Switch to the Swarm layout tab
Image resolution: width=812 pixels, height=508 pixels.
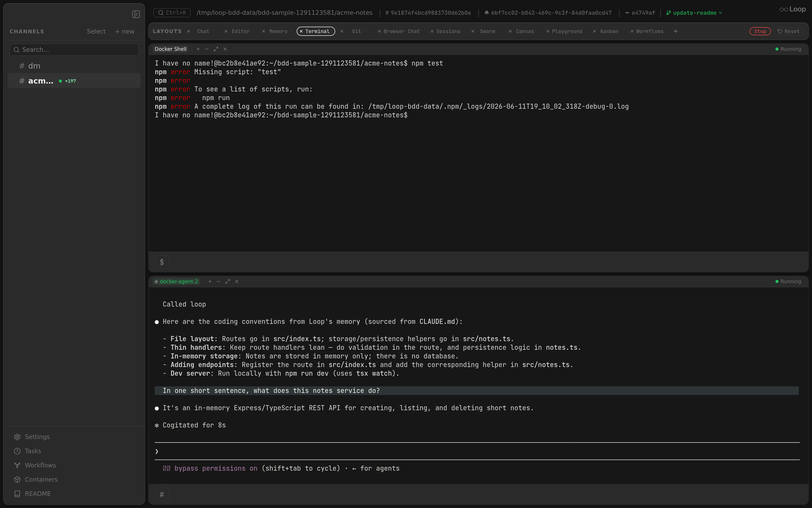(x=487, y=31)
